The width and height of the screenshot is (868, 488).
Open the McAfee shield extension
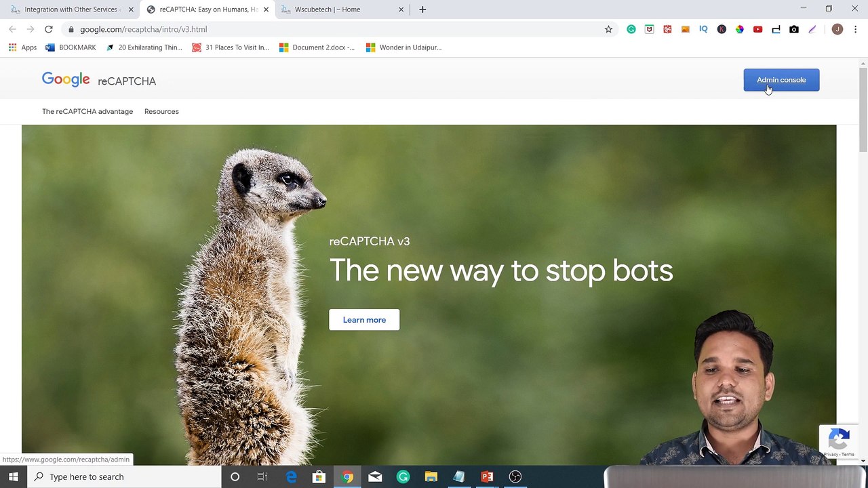(650, 29)
